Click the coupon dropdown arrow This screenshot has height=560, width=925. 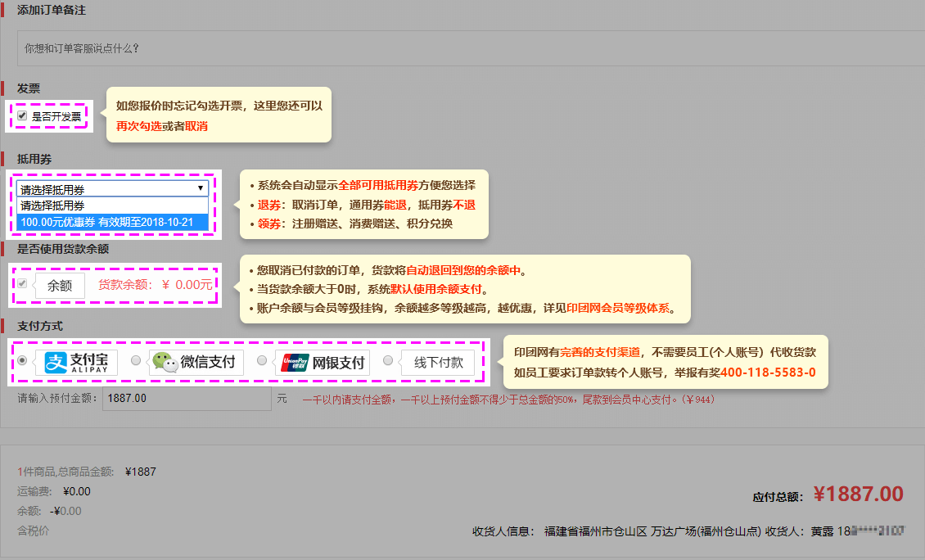pyautogui.click(x=200, y=190)
